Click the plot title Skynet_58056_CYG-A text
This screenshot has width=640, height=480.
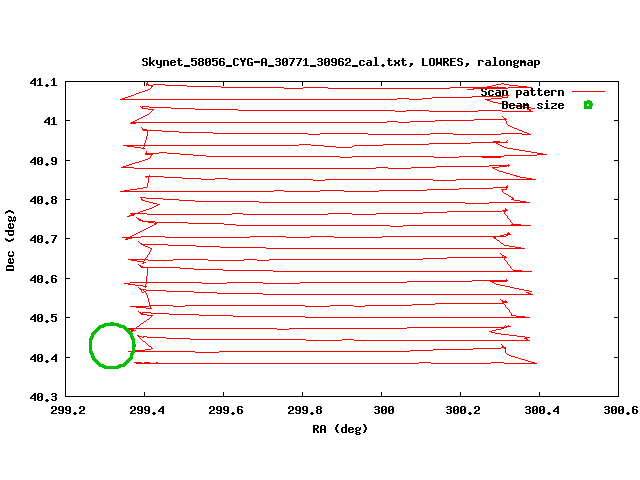point(341,62)
